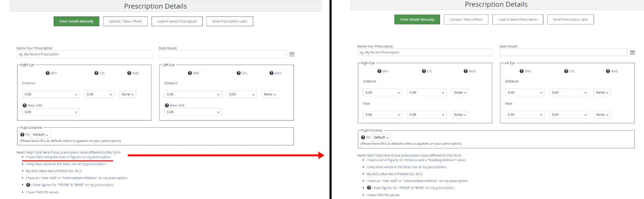Click 'Need Help? Click here' link, right form
The height and width of the screenshot is (199, 644).
point(410,155)
